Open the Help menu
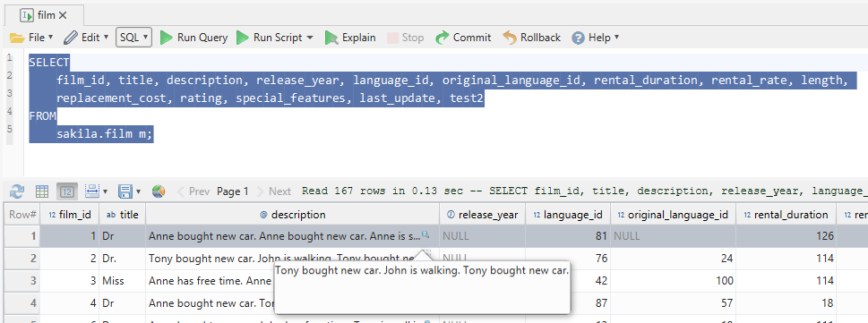The width and height of the screenshot is (868, 323). (x=595, y=38)
